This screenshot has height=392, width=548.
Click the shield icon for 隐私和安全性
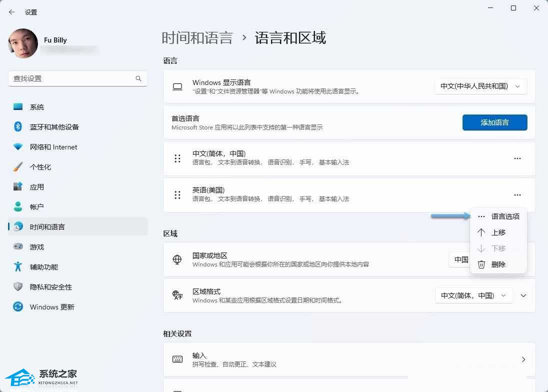[18, 286]
